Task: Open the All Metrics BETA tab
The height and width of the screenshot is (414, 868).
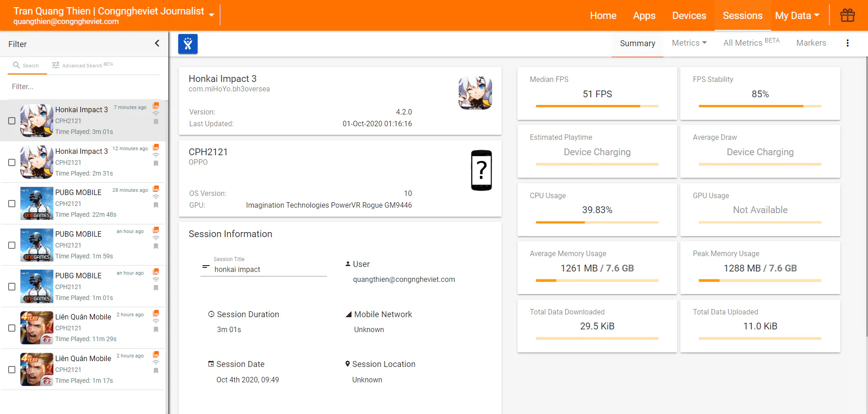Action: click(751, 43)
